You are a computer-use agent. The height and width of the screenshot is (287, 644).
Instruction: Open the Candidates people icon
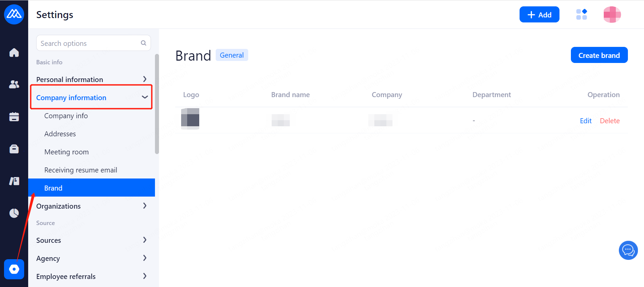click(14, 84)
